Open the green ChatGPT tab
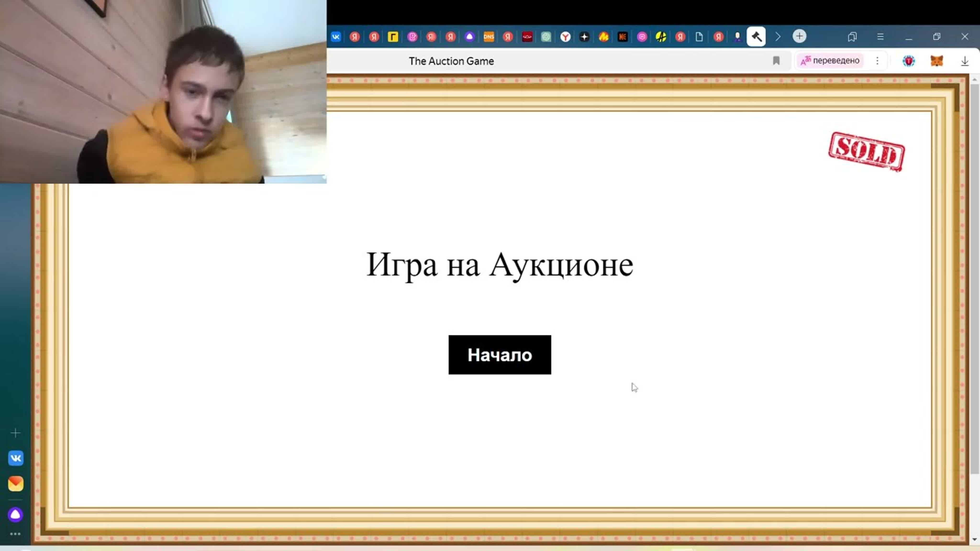 click(x=546, y=37)
